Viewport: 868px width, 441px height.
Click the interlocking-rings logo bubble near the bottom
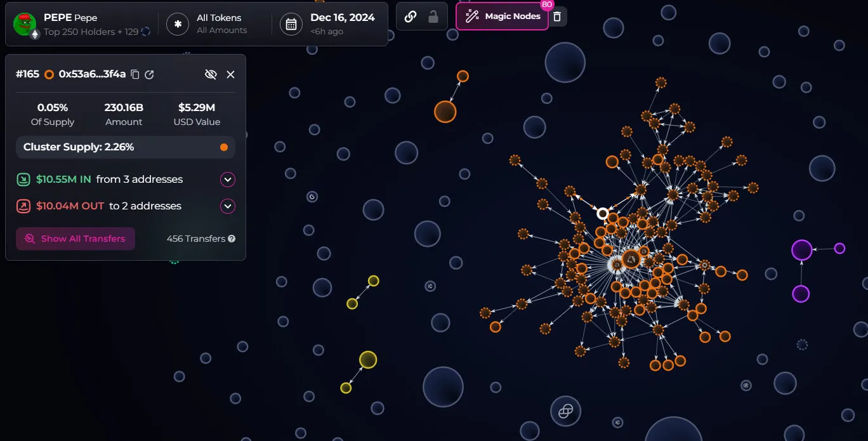[565, 412]
